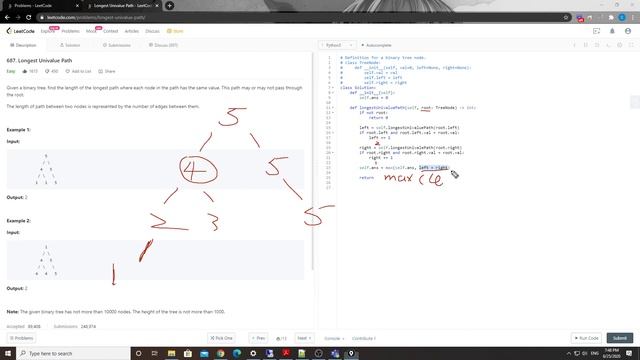
Task: Open the Discuss menu item in top bar
Action: [152, 31]
